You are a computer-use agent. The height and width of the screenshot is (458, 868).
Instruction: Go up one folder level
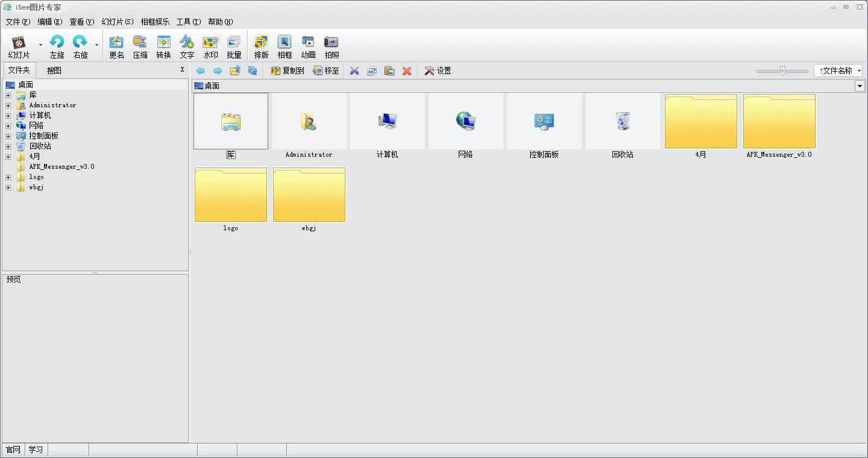[235, 71]
